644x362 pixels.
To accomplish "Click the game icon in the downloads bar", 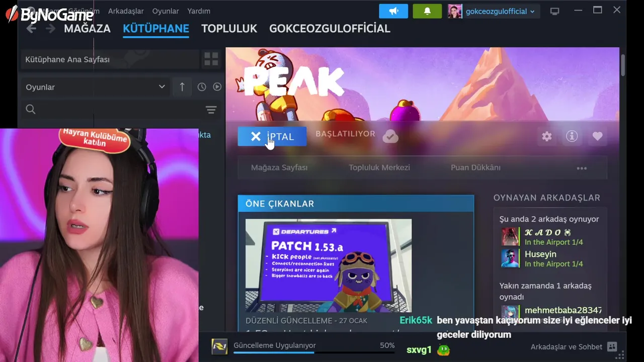I will [x=219, y=346].
